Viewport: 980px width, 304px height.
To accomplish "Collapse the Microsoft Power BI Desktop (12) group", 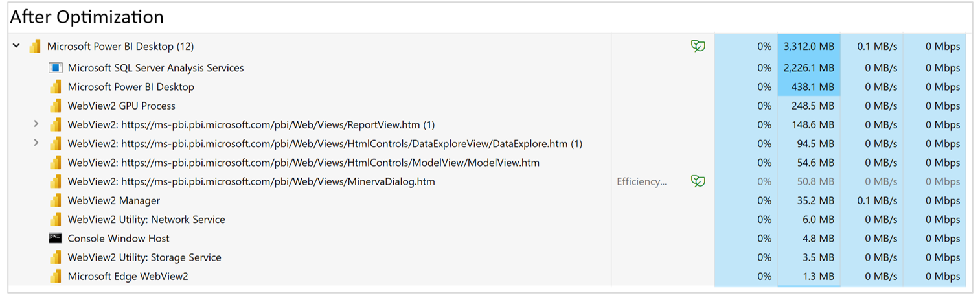I will [16, 46].
